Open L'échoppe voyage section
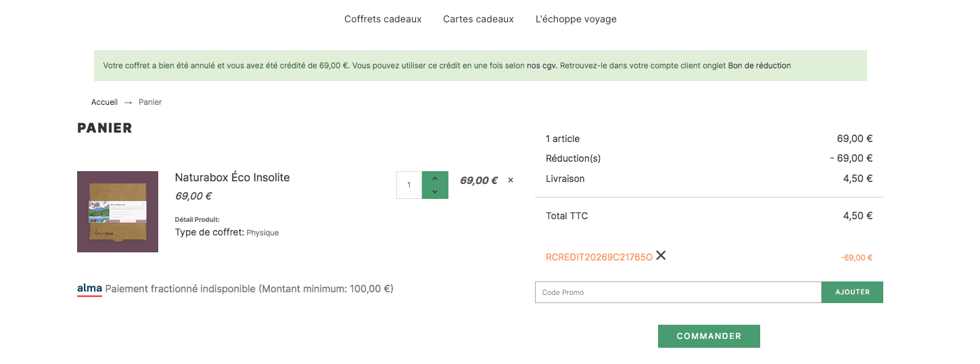 (x=576, y=19)
